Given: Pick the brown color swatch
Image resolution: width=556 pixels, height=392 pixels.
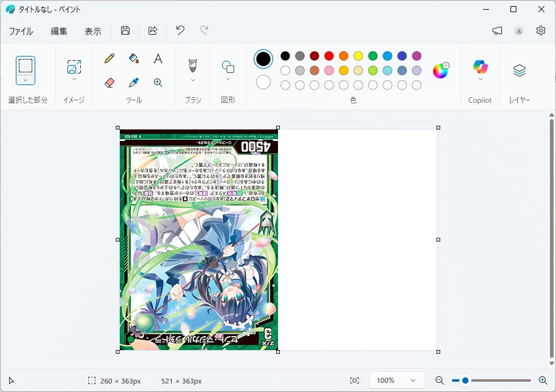Looking at the screenshot, I should pyautogui.click(x=314, y=70).
